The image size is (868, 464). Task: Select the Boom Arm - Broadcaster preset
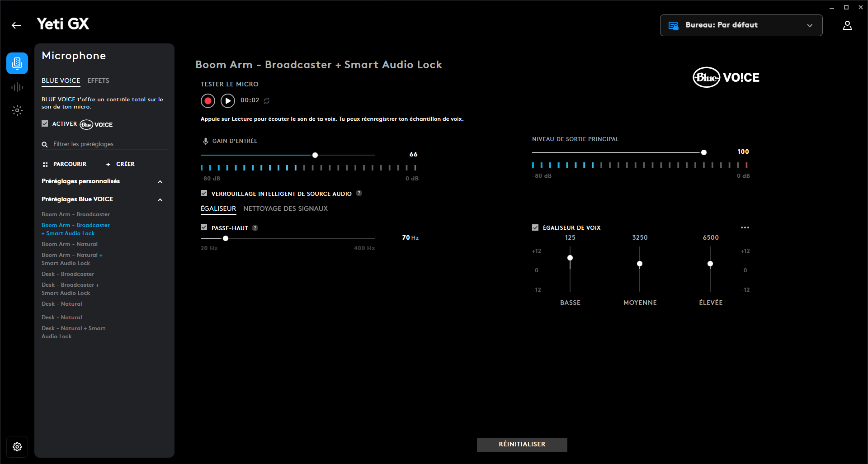(75, 214)
